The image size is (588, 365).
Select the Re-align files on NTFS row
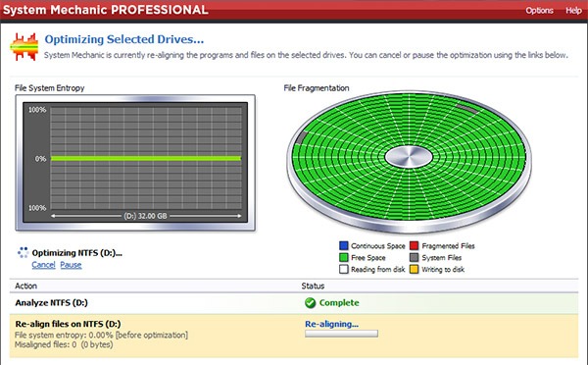(294, 336)
